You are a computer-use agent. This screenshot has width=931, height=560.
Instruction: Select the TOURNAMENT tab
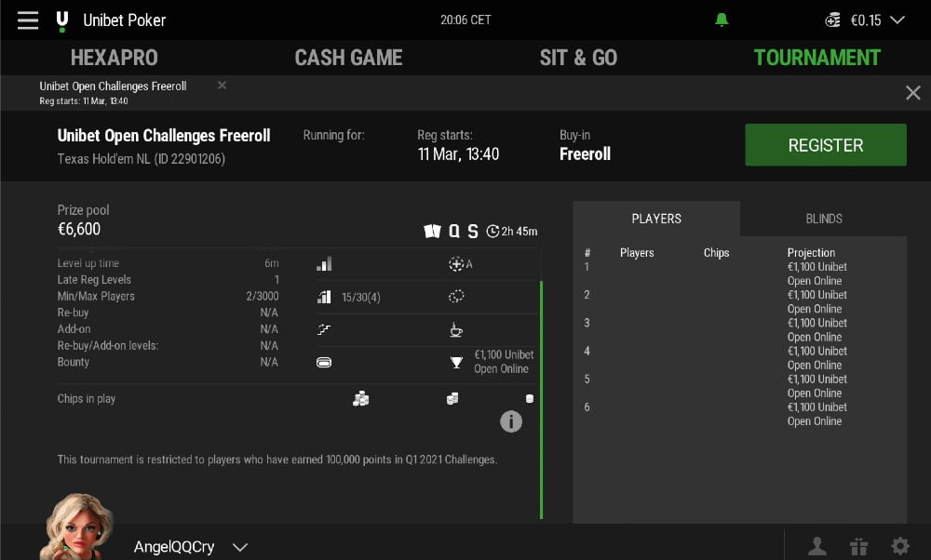click(x=817, y=58)
